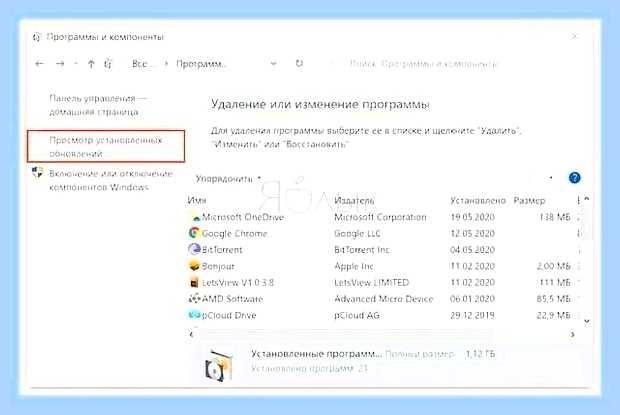The height and width of the screenshot is (415, 620).
Task: Click size value 111 МБ
Action: pyautogui.click(x=555, y=283)
